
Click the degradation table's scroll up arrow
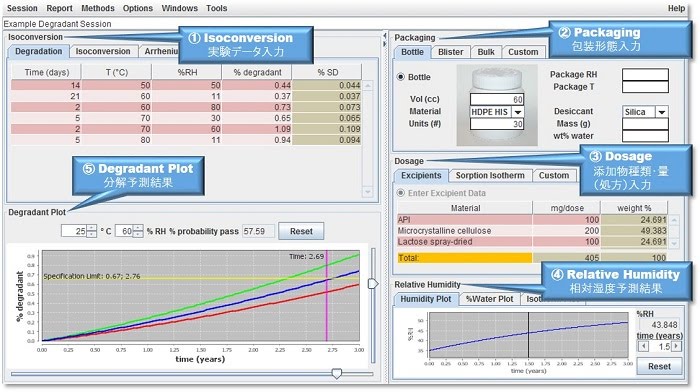(367, 85)
